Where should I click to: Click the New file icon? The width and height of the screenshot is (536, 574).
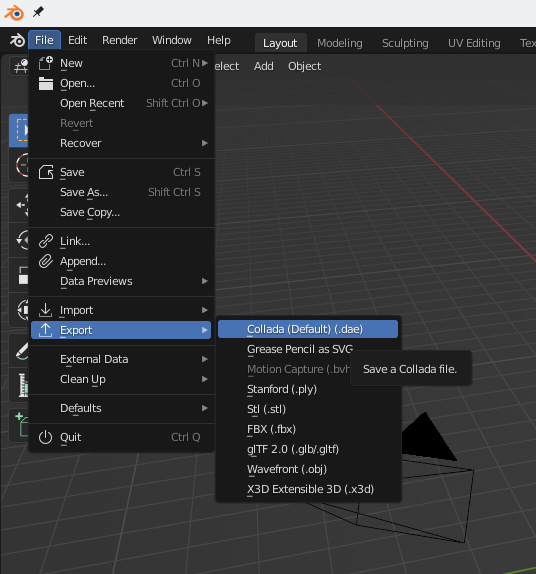coord(46,63)
